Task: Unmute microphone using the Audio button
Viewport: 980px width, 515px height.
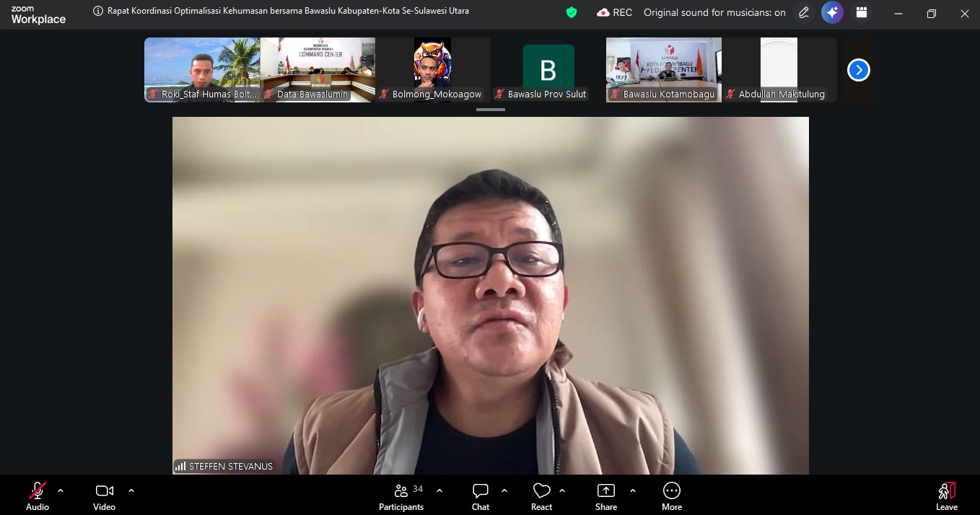Action: (38, 496)
